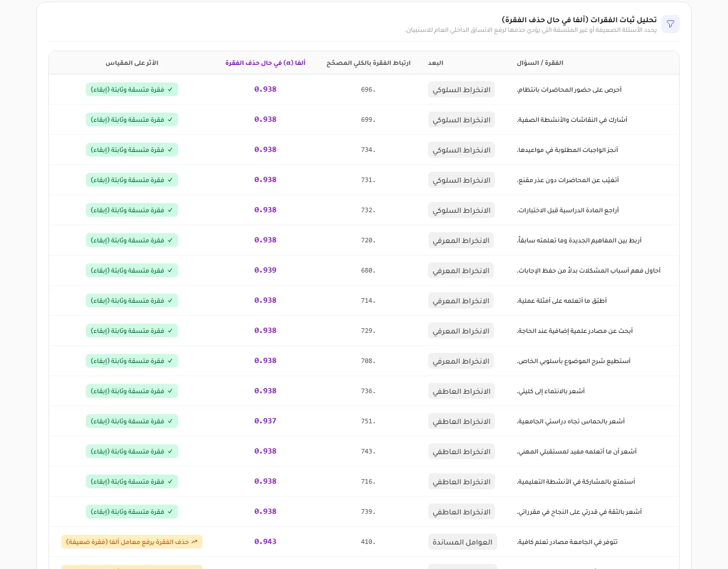Click the alpha value 0.943
728x569 pixels.
tap(265, 542)
